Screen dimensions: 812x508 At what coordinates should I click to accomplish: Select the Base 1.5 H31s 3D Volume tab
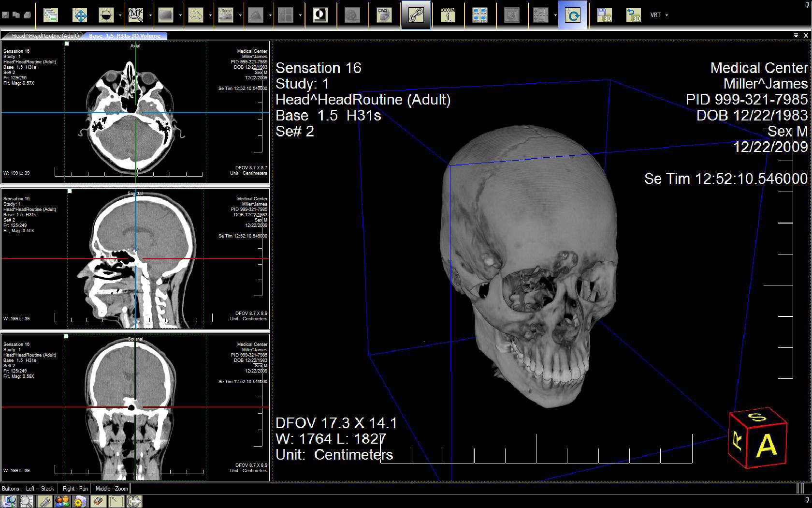[x=124, y=36]
